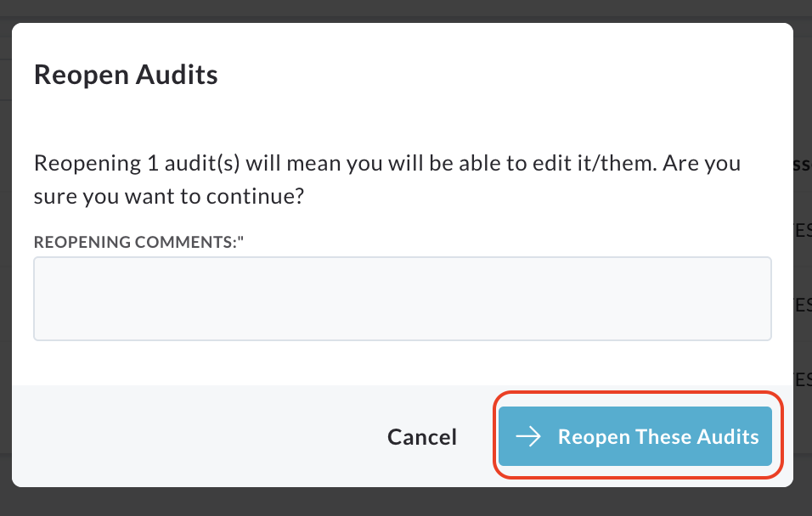Viewport: 812px width, 516px height.
Task: Click the Reopen Audits dialog heading
Action: (x=126, y=75)
